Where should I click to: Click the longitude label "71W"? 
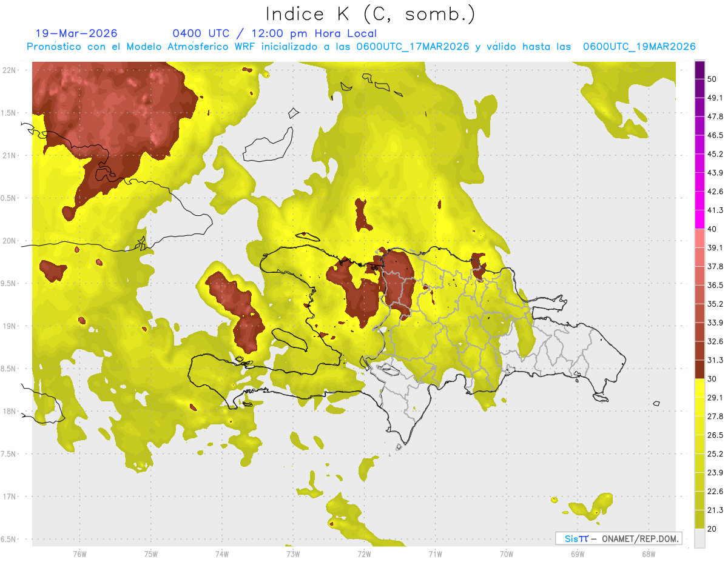435,554
